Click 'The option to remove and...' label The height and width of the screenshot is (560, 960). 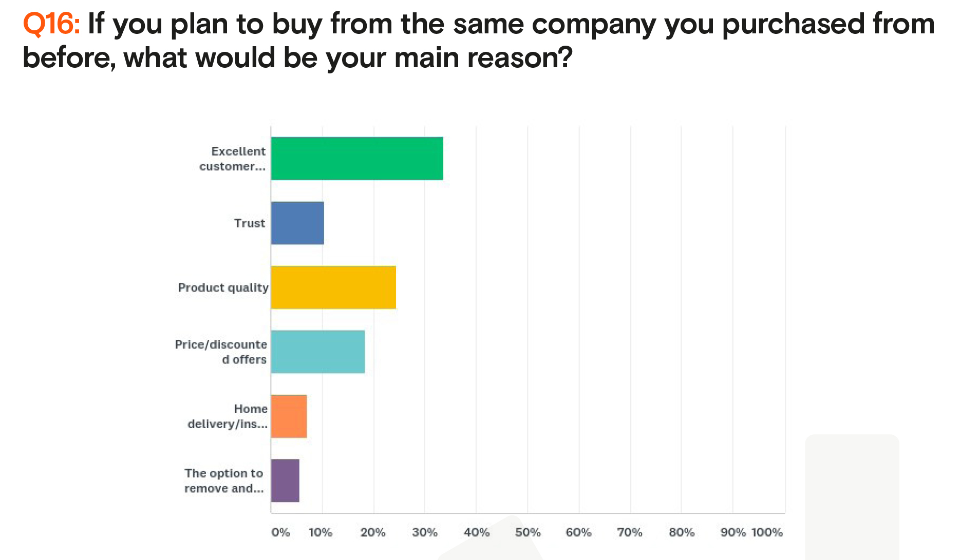pos(224,480)
